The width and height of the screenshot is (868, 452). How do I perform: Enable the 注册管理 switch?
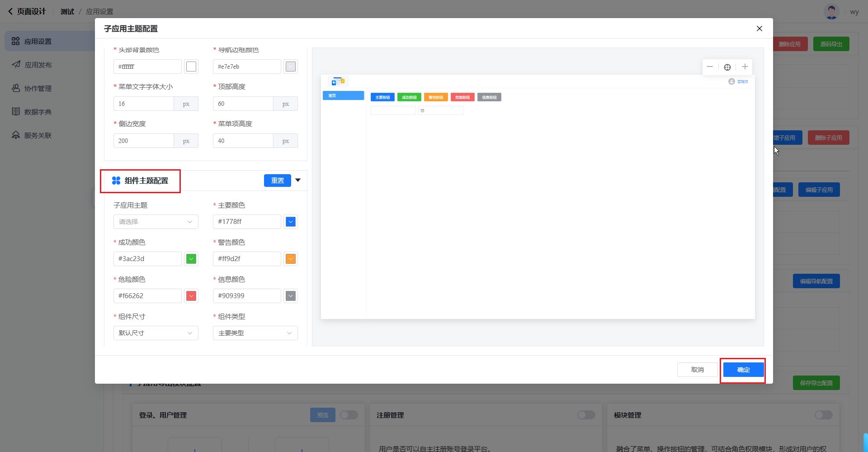click(x=586, y=415)
